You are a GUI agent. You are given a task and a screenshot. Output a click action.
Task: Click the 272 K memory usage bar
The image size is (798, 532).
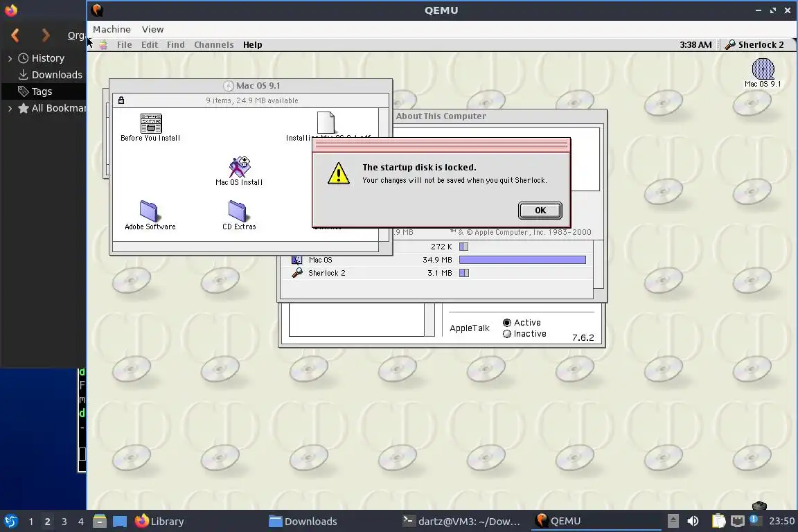pos(463,247)
